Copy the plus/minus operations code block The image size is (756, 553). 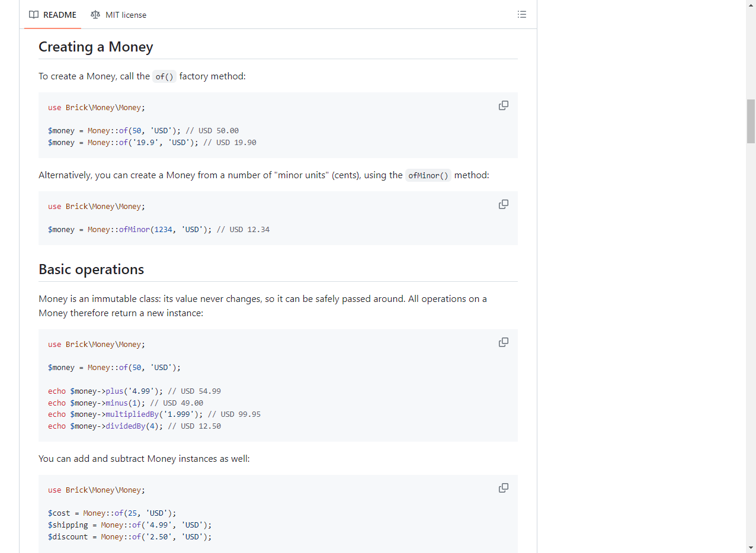coord(503,342)
